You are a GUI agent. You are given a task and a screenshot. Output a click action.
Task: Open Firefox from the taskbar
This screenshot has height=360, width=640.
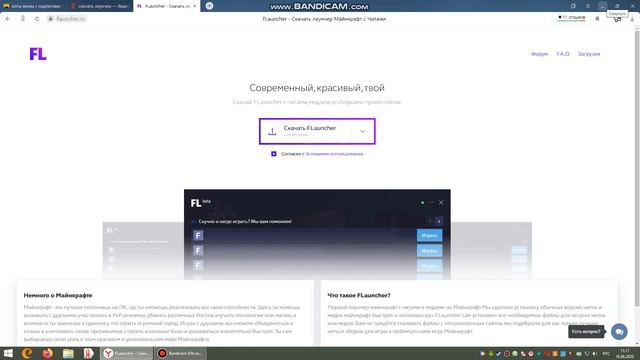tap(48, 353)
